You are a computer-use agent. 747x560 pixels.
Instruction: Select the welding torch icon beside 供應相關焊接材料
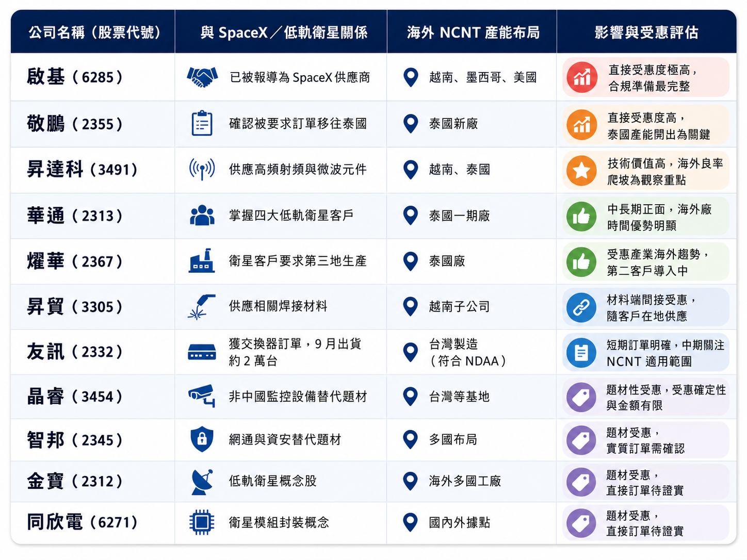[x=202, y=306]
